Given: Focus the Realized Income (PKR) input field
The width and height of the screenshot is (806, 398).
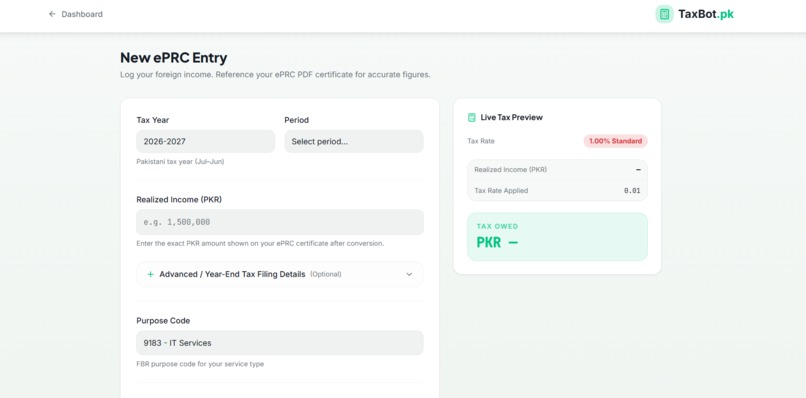Looking at the screenshot, I should tap(280, 222).
